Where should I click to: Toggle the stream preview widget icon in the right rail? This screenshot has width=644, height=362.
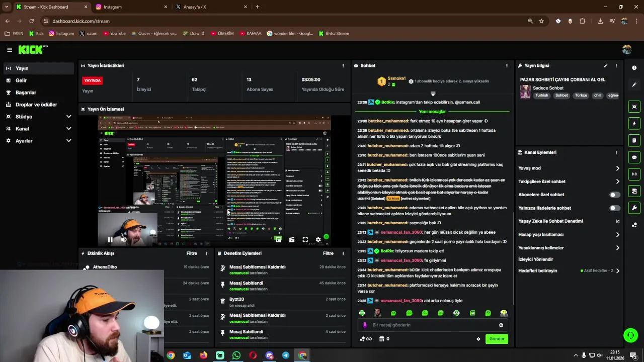pyautogui.click(x=634, y=107)
